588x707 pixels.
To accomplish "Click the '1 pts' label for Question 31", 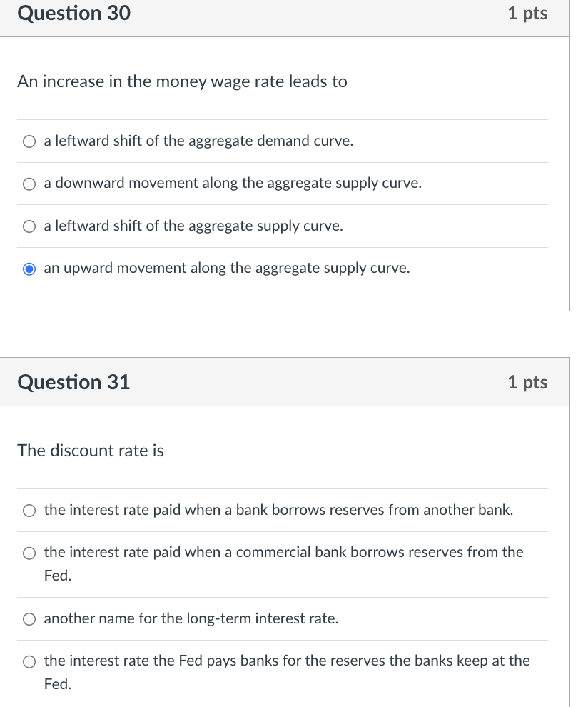I will (529, 382).
